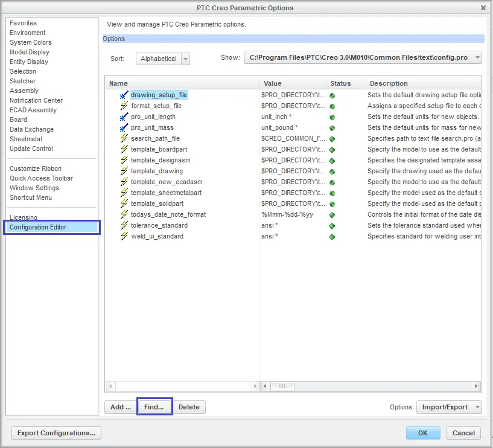
Task: Click the wand icon beside pro_unit_length
Action: click(124, 117)
